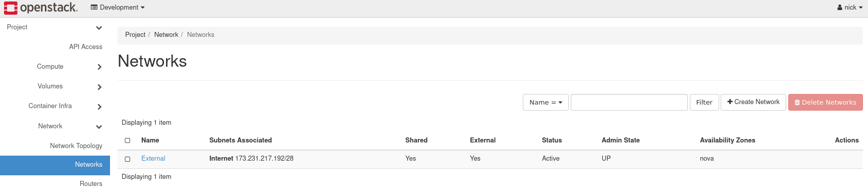This screenshot has width=868, height=194.
Task: Open the External network link
Action: pyautogui.click(x=153, y=159)
